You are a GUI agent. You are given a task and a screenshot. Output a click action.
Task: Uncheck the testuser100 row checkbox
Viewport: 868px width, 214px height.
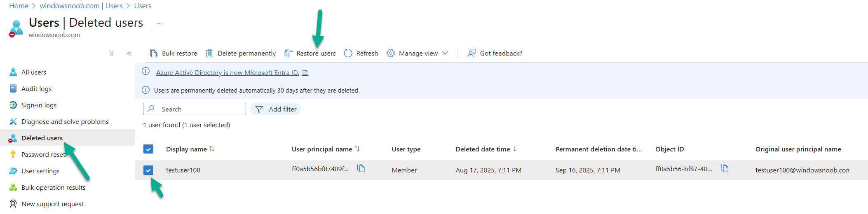tap(148, 170)
